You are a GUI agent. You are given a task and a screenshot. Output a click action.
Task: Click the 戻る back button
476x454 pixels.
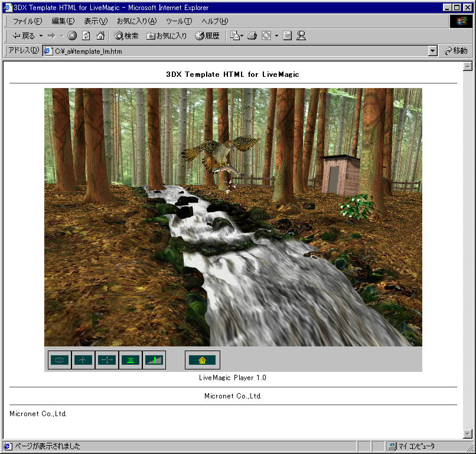24,36
